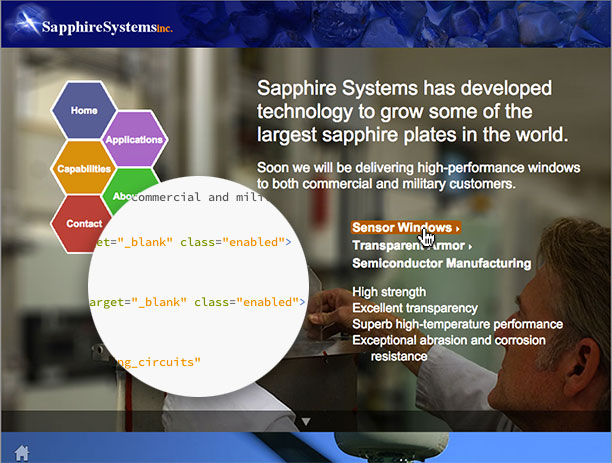This screenshot has height=463, width=612.
Task: Select the Semiconductor Manufacturing item
Action: tap(441, 264)
